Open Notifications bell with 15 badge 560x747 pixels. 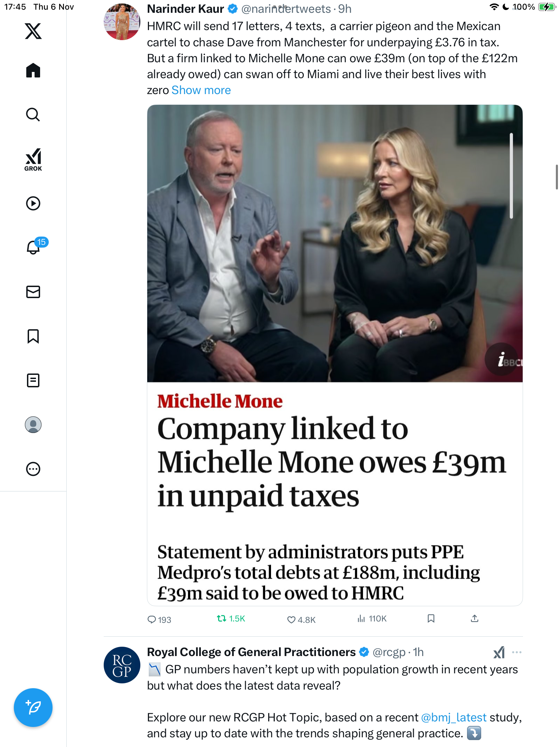[34, 247]
